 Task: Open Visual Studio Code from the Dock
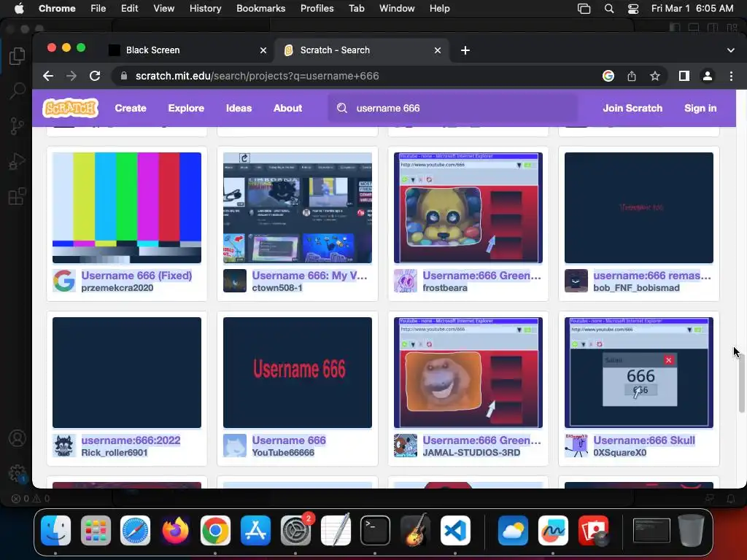tap(455, 531)
